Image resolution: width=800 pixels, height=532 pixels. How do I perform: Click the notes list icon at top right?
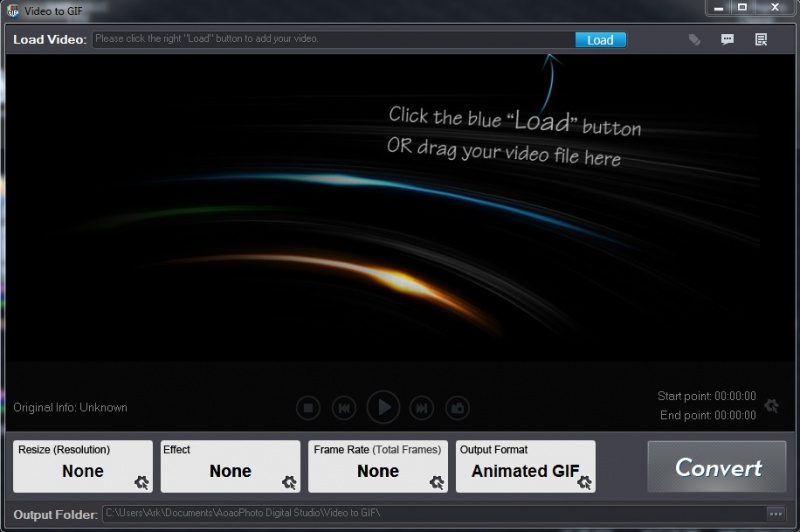(761, 40)
